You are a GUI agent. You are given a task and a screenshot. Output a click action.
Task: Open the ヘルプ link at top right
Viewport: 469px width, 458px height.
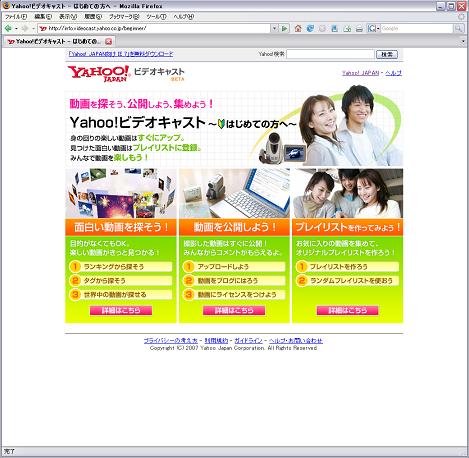pos(393,73)
